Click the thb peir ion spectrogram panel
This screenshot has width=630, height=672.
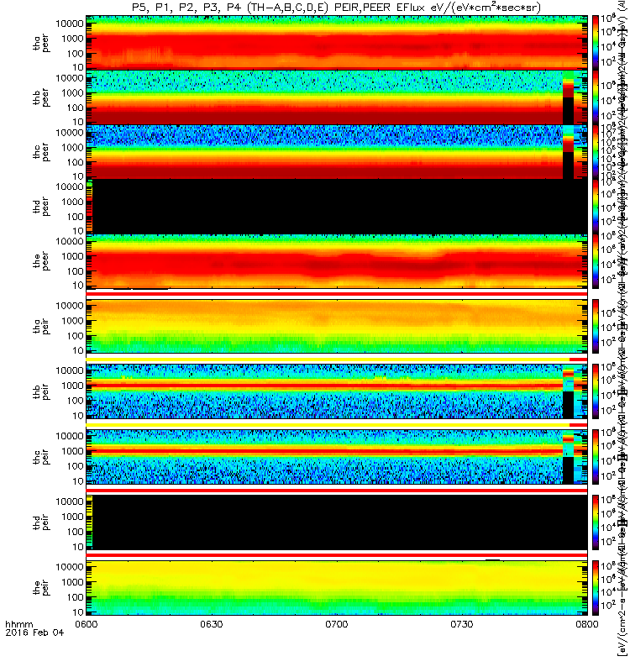click(337, 391)
